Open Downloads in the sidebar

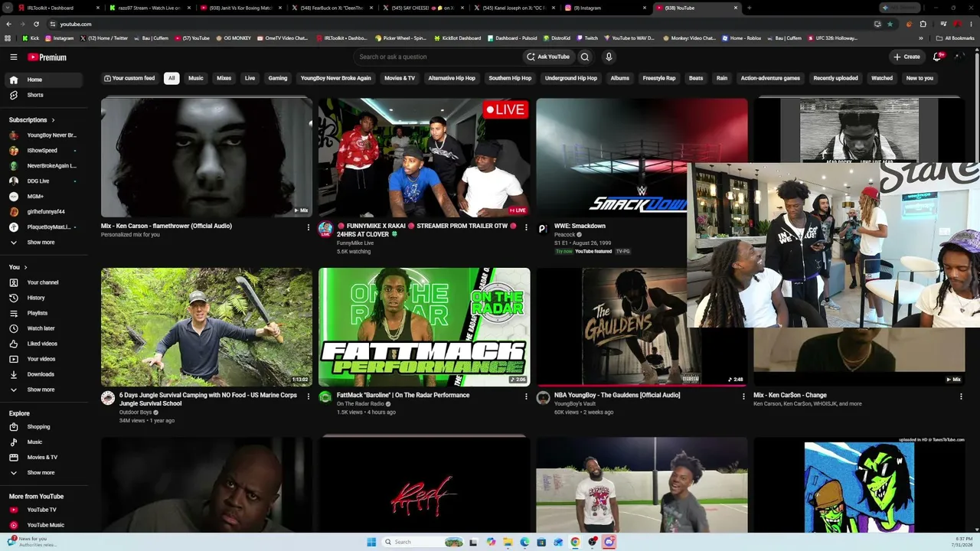tap(45, 374)
